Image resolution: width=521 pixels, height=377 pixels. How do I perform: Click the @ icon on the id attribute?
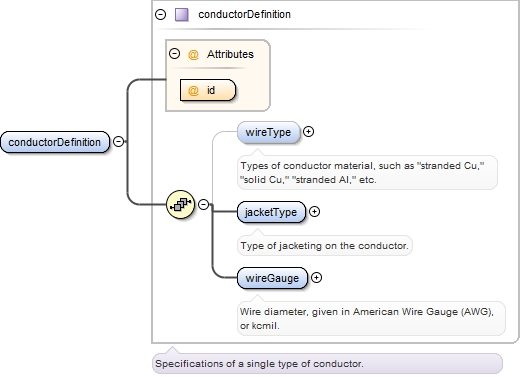click(193, 90)
